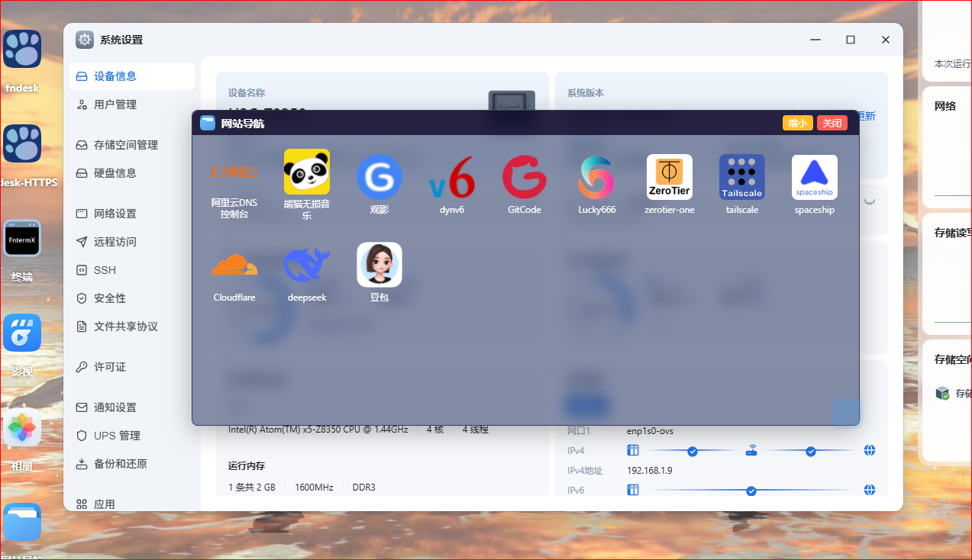Open the Cloudflare site icon

[234, 265]
